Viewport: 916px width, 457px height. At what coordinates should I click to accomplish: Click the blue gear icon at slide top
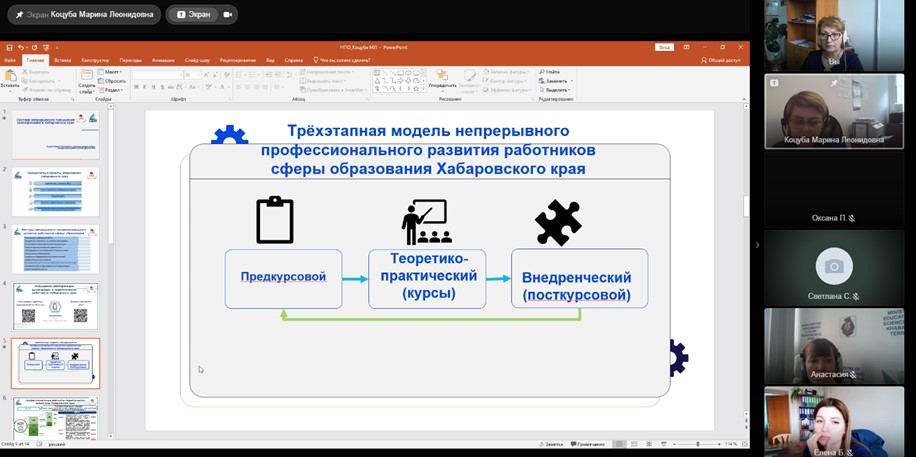point(229,138)
